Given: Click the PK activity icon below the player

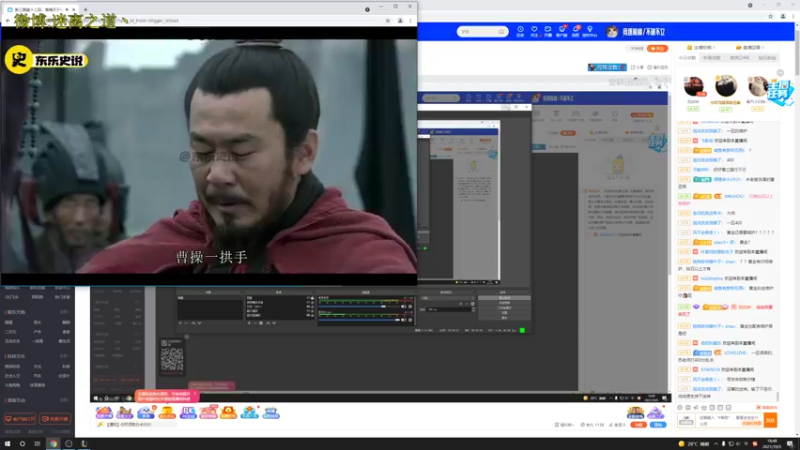Looking at the screenshot, I should click(x=188, y=412).
